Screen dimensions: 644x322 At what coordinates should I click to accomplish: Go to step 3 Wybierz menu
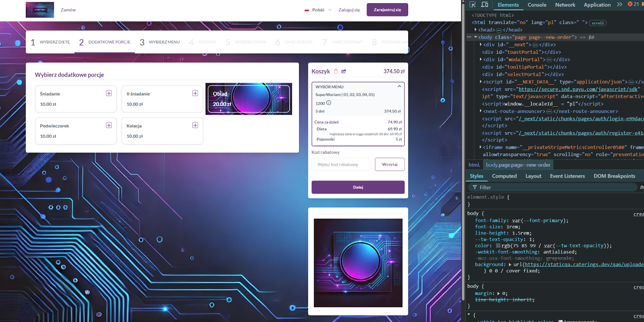(x=159, y=42)
